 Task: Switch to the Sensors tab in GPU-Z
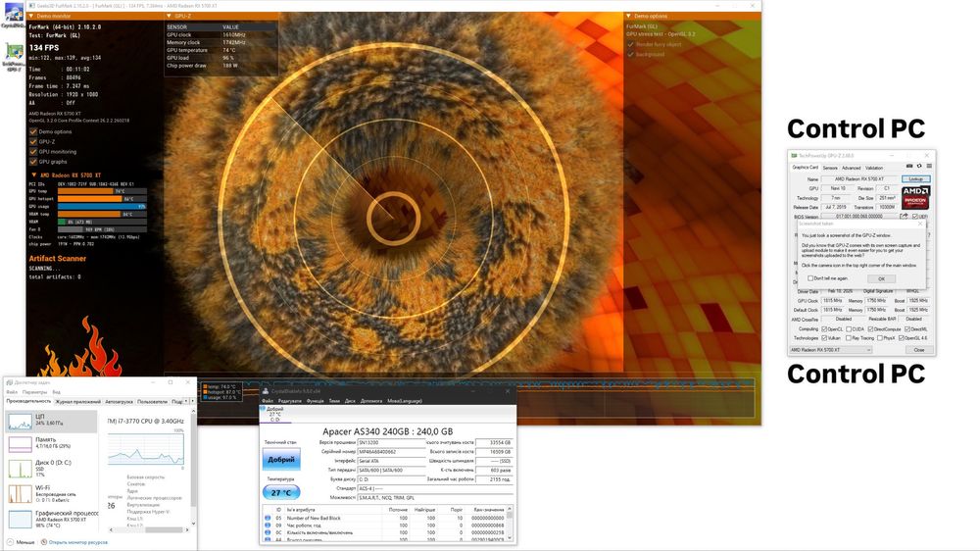click(830, 168)
